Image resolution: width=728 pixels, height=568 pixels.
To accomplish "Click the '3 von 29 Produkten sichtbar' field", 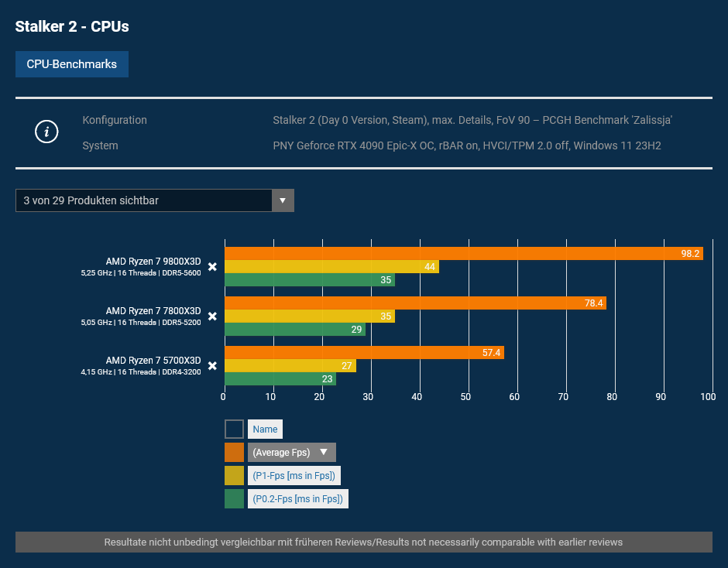I will (155, 200).
